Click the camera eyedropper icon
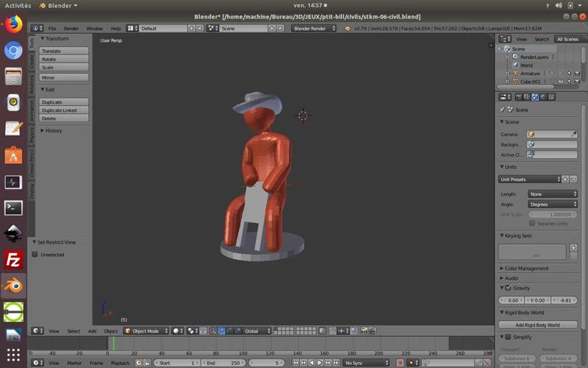The height and width of the screenshot is (368, 588). (x=573, y=135)
